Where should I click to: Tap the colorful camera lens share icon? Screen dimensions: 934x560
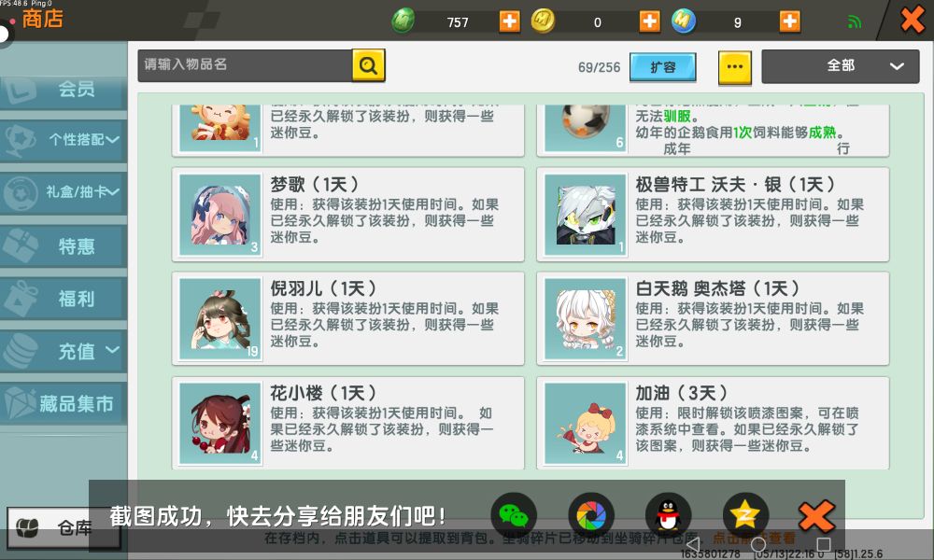coord(591,515)
